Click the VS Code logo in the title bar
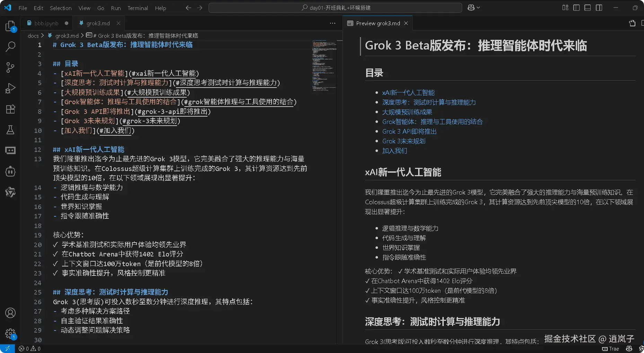The height and width of the screenshot is (353, 644). (8, 8)
